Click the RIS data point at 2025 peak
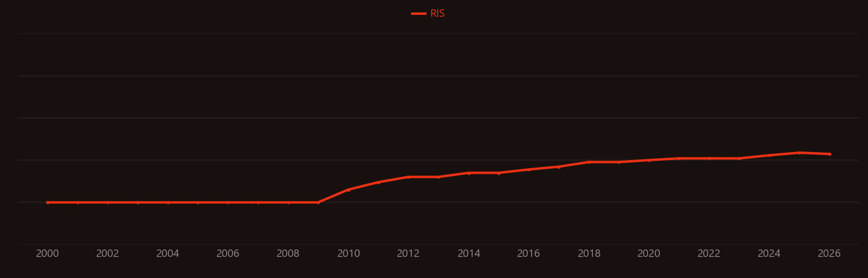The image size is (868, 278). (800, 153)
